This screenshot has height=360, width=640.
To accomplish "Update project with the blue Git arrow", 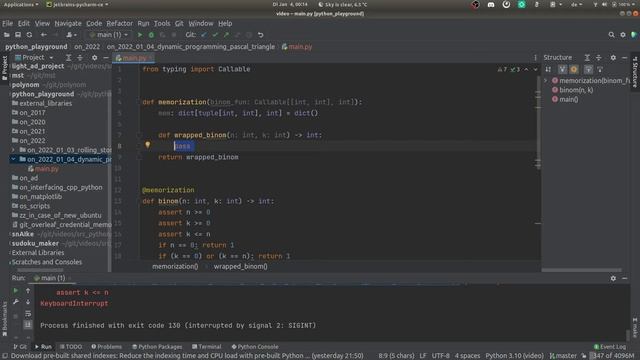I will pyautogui.click(x=204, y=35).
